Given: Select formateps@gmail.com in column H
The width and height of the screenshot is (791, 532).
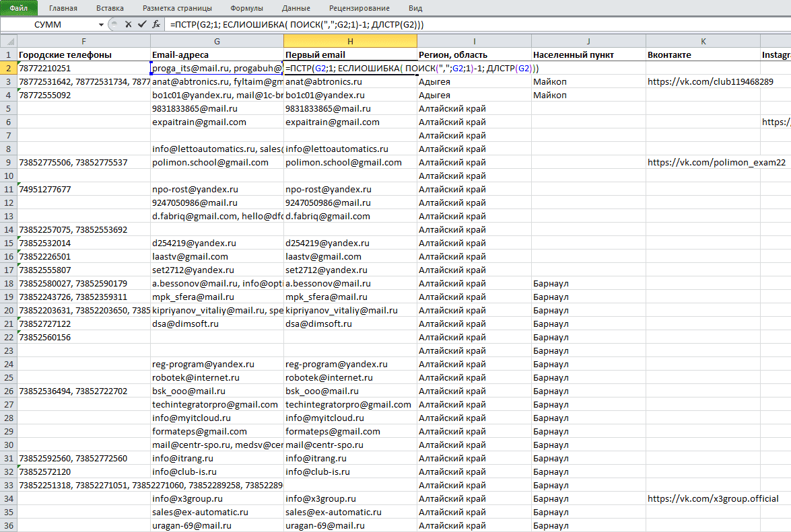Looking at the screenshot, I should pos(350,431).
